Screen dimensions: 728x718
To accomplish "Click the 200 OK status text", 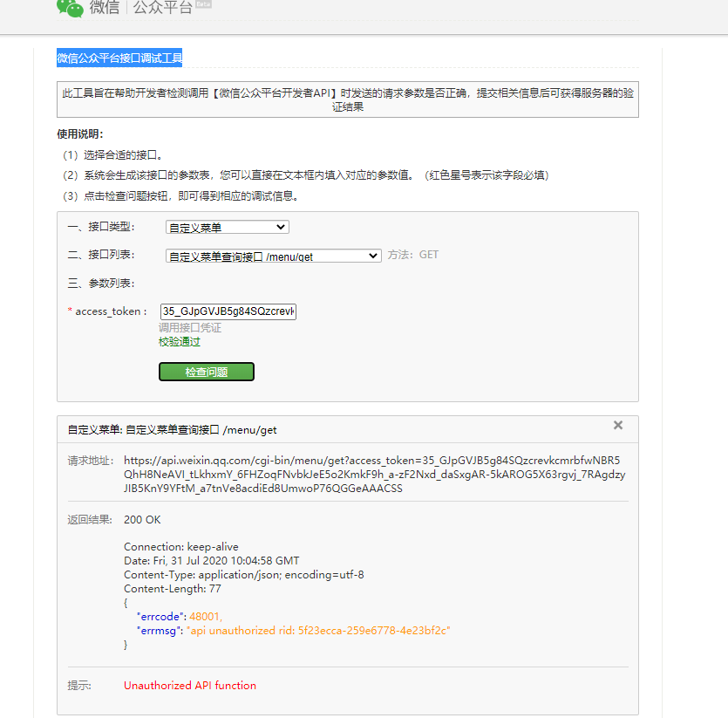I will click(x=142, y=520).
